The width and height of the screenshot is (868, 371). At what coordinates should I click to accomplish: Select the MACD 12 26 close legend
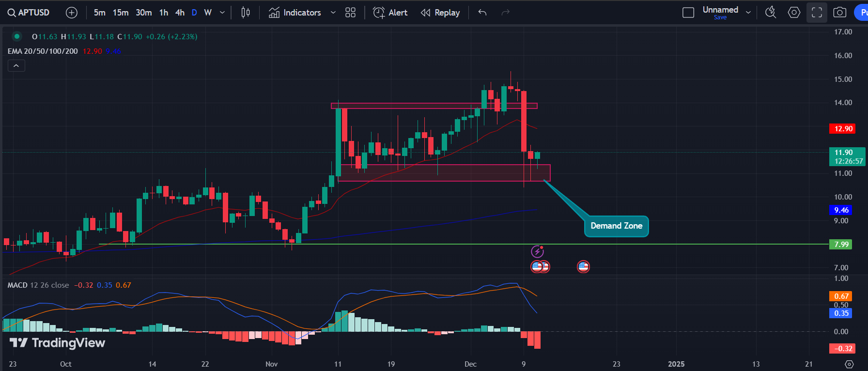[38, 285]
